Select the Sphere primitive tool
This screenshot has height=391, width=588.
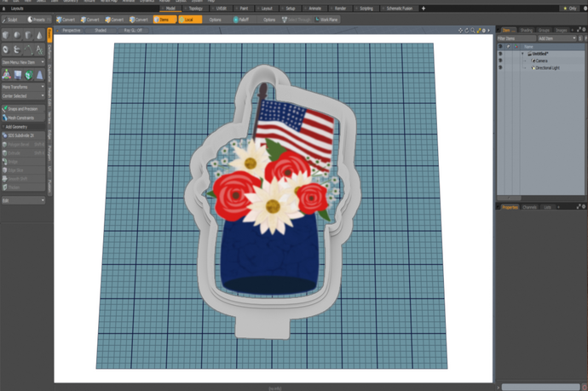point(17,36)
